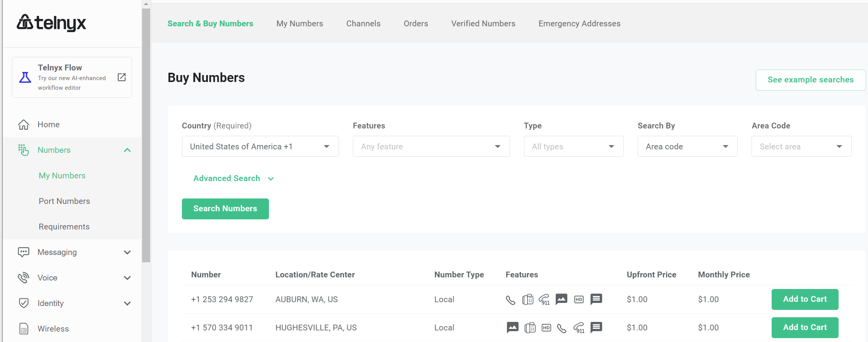Screen dimensions: 868x342
Task: Open the Country dropdown
Action: pos(260,146)
